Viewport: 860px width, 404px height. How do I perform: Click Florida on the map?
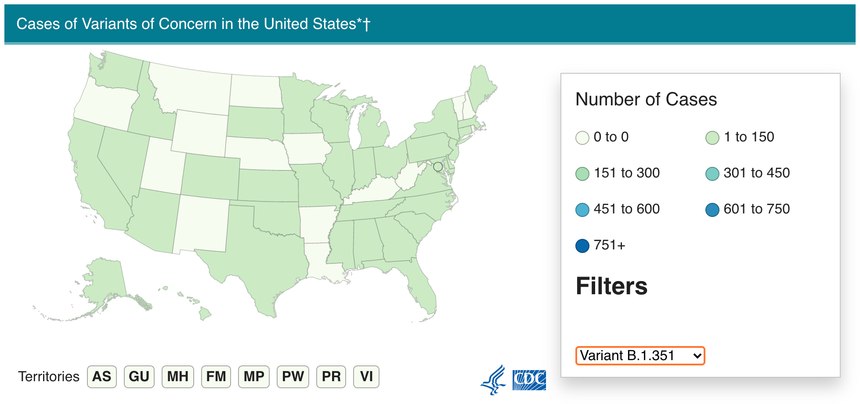pos(420,285)
